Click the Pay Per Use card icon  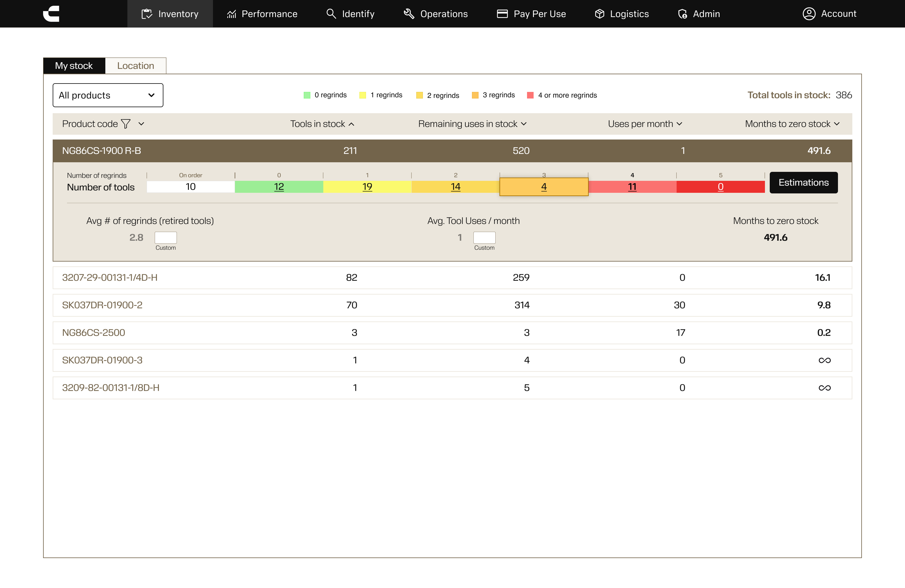(502, 14)
